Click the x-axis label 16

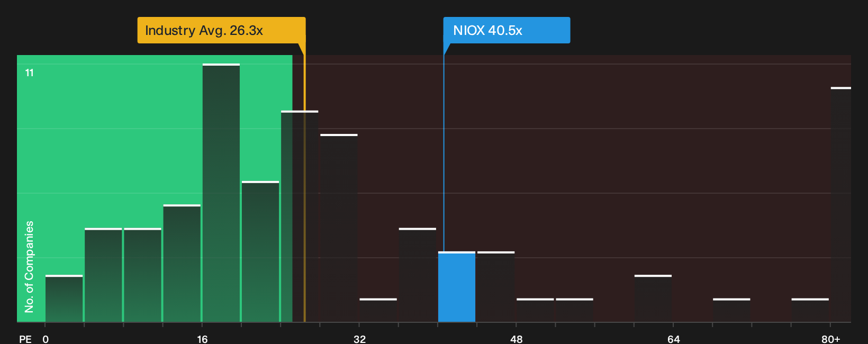202,339
